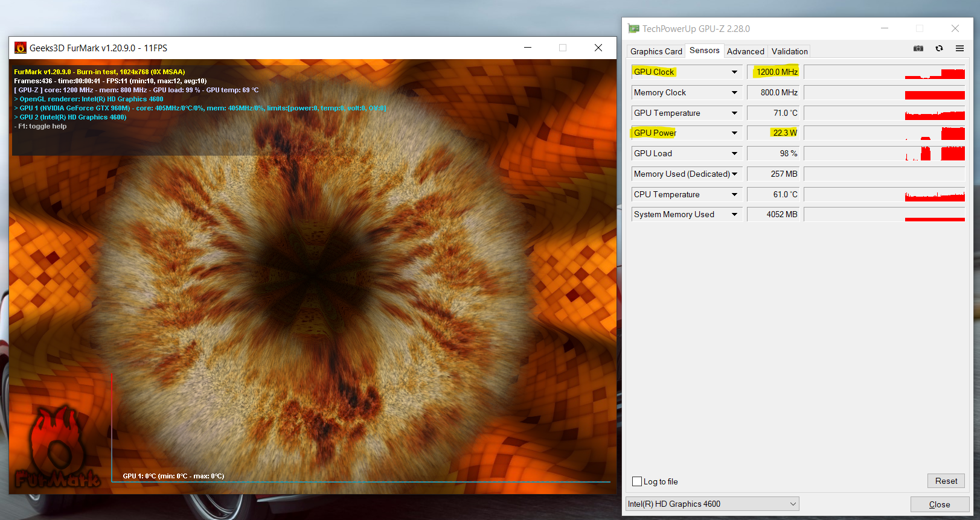
Task: Open the CPU Temperature sensor dropdown
Action: coord(734,194)
